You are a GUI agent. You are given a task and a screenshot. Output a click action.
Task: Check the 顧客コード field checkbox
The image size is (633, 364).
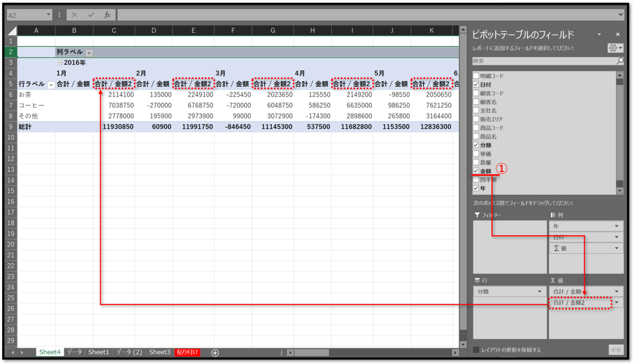click(x=476, y=93)
